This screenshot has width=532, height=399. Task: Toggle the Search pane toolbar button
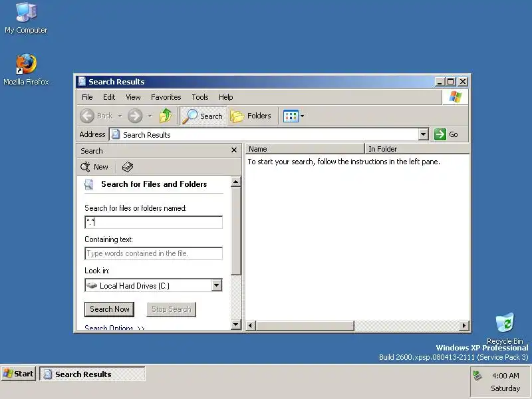click(x=203, y=116)
